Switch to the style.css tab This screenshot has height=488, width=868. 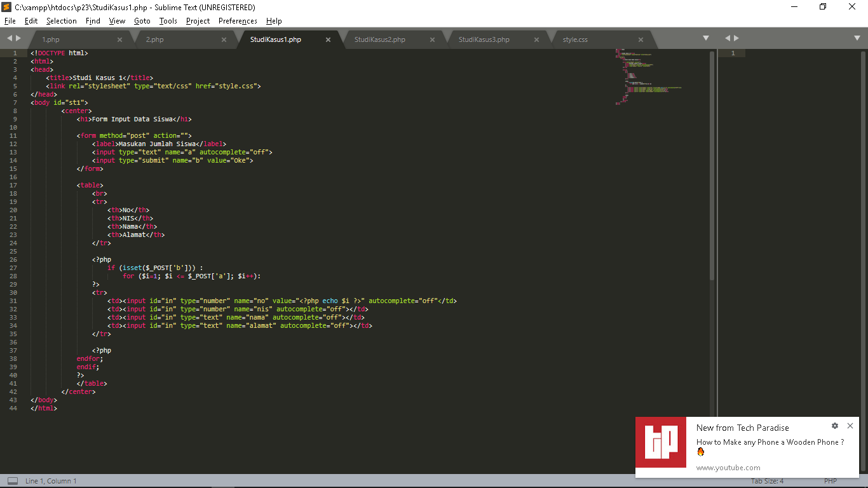coord(574,39)
